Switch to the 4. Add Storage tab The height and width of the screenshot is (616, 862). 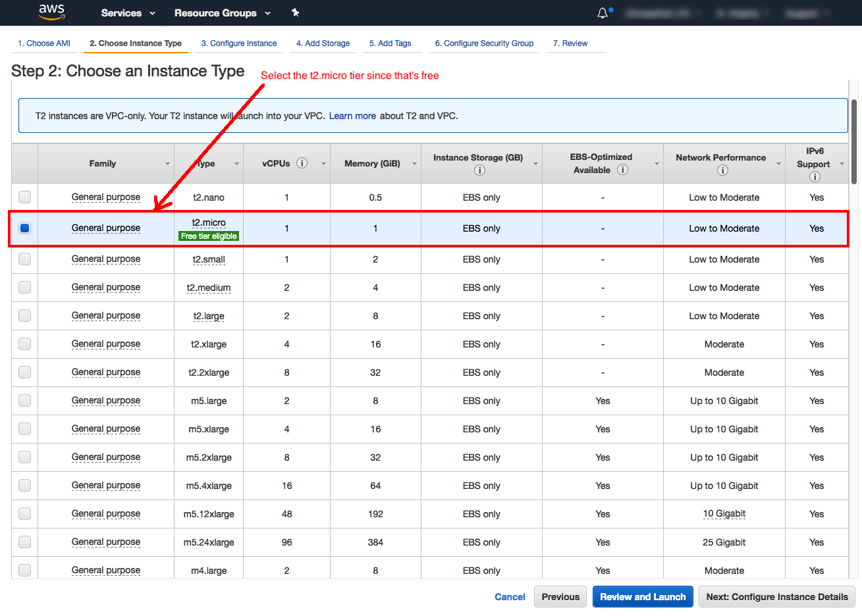pos(323,43)
